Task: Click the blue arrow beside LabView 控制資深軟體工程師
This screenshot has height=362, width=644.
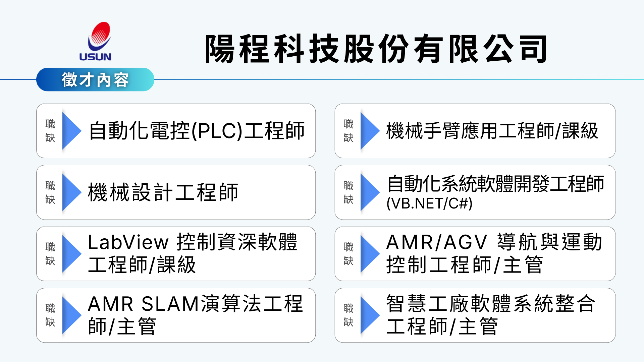Action: (71, 254)
